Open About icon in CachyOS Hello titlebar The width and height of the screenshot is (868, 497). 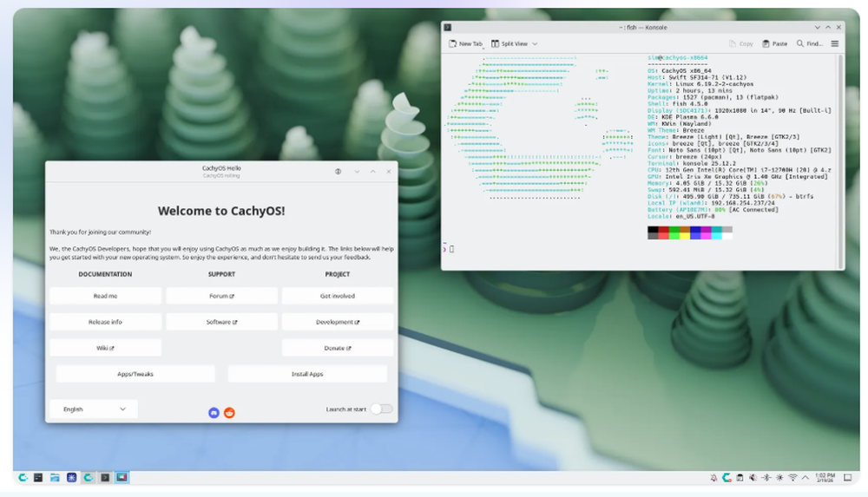(x=338, y=172)
